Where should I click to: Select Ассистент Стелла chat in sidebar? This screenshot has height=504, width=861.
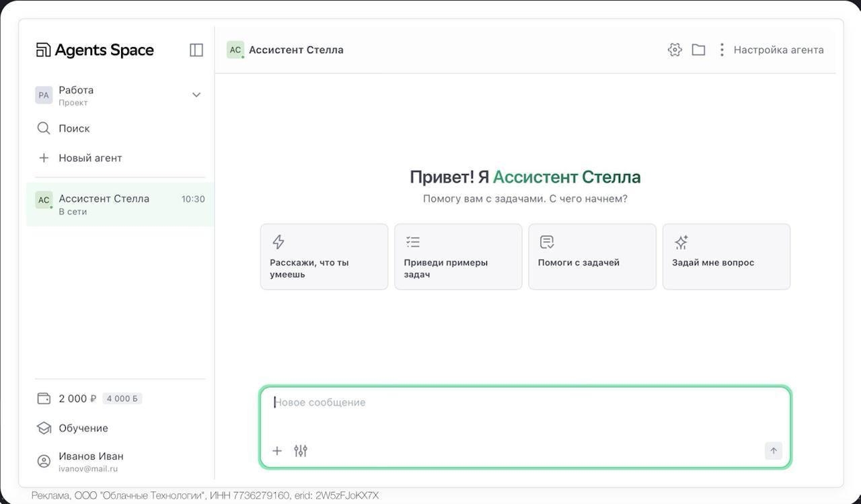pyautogui.click(x=120, y=204)
